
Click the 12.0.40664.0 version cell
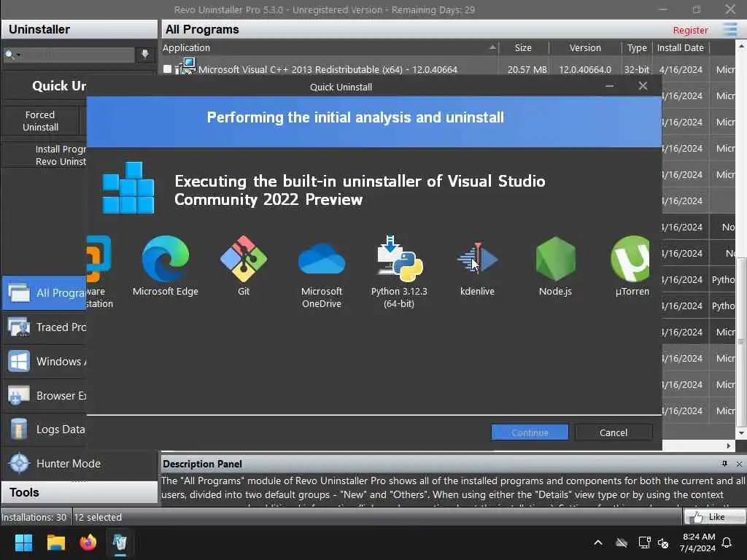(585, 69)
